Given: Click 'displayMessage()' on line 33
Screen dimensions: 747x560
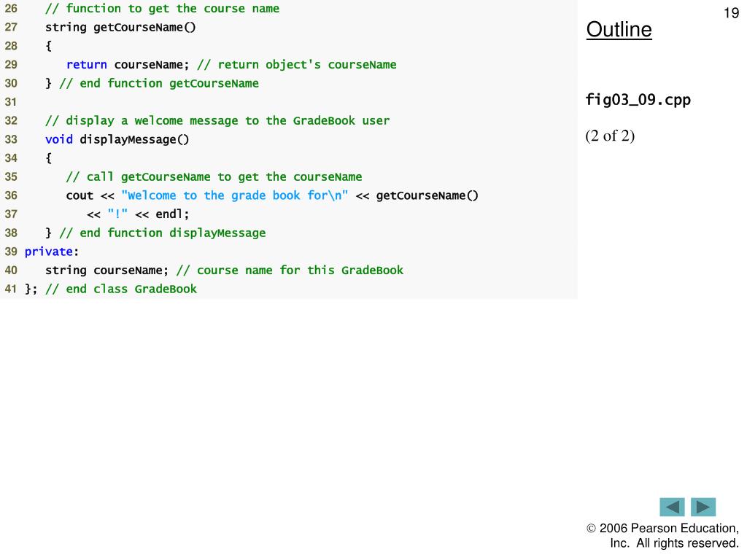Looking at the screenshot, I should [x=134, y=139].
